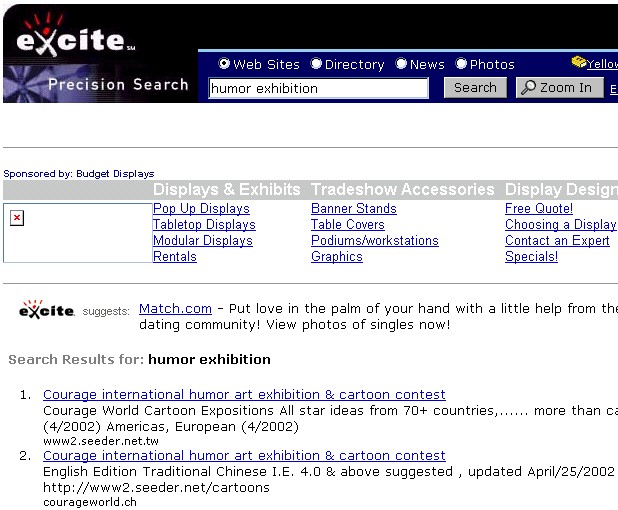Open the Banner Stands link
This screenshot has height=510, width=618.
pyautogui.click(x=354, y=208)
